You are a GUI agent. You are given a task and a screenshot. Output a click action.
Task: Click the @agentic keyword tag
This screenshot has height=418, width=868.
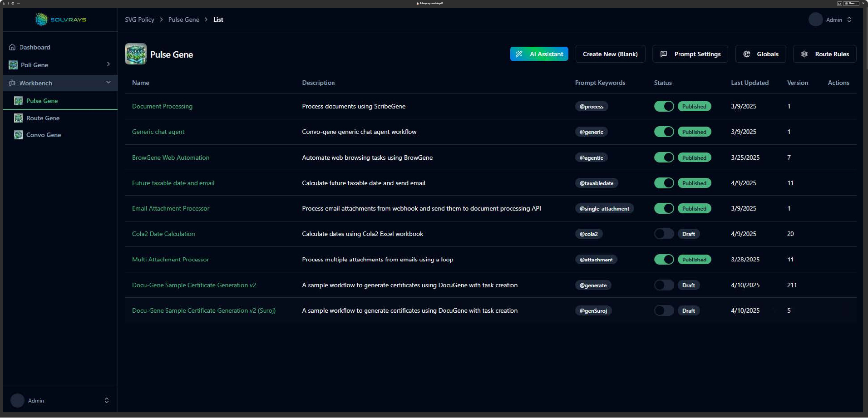[591, 157]
